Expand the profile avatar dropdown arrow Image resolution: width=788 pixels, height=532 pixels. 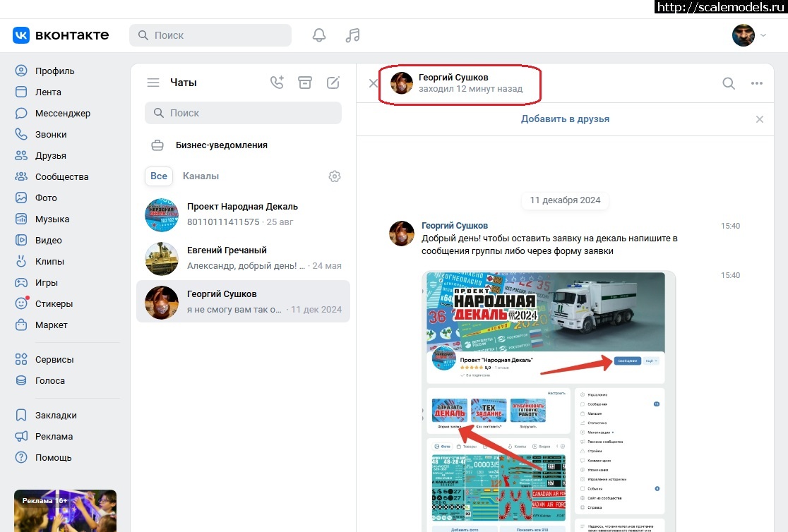click(x=763, y=35)
